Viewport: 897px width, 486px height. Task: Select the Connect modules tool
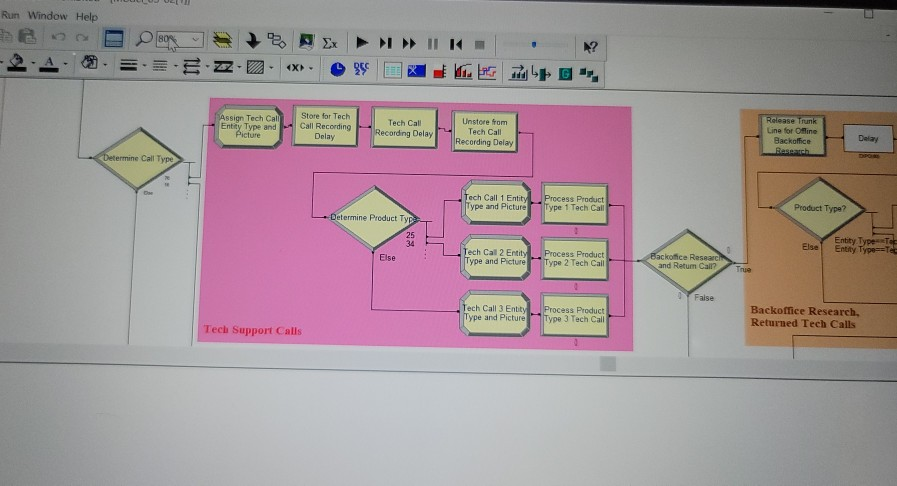pyautogui.click(x=277, y=41)
